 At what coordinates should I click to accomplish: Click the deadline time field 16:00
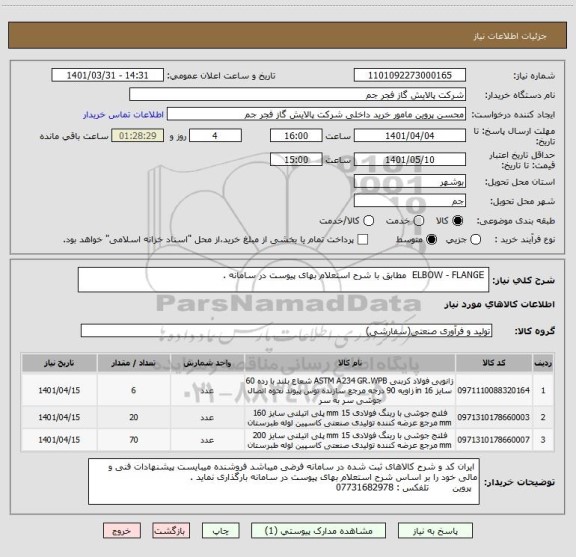click(296, 136)
